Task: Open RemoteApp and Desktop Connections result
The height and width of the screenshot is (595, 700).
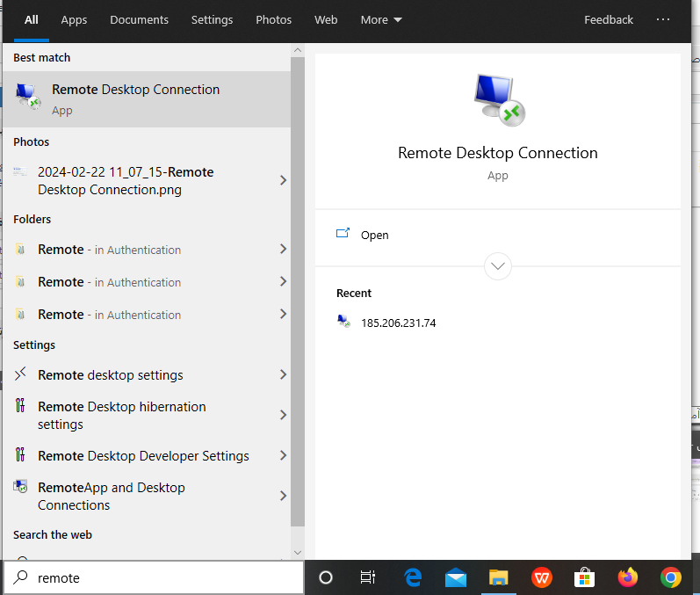Action: point(147,496)
